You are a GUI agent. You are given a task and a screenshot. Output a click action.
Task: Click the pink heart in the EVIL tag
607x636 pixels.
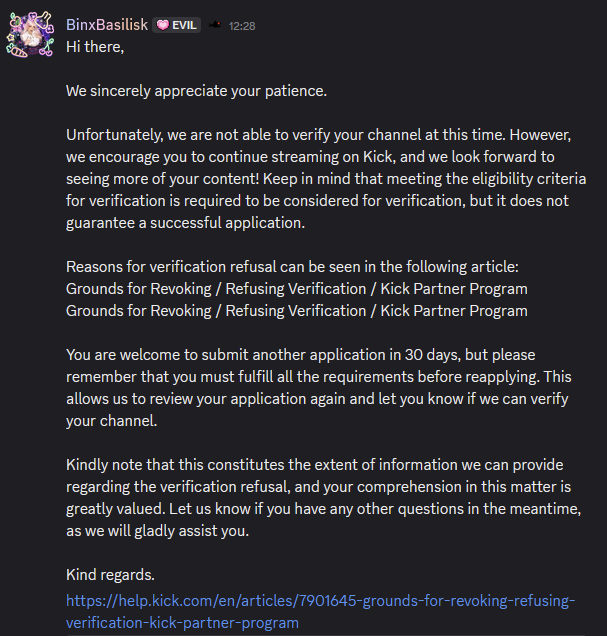(163, 26)
